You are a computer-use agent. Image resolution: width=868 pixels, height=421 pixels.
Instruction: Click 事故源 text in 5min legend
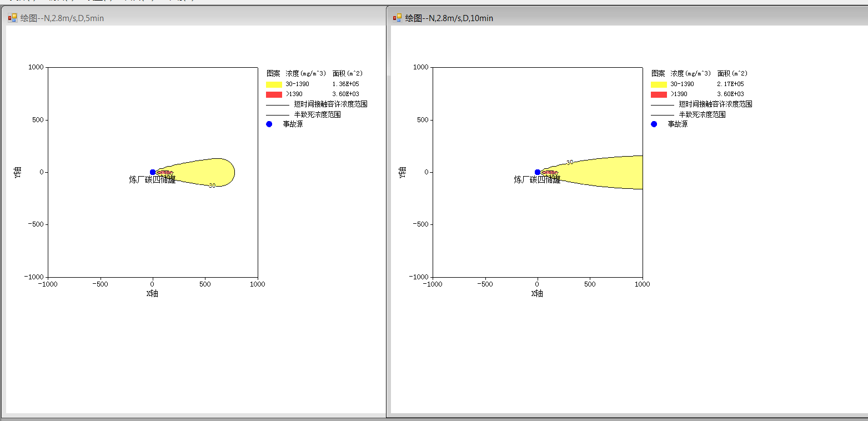click(293, 124)
